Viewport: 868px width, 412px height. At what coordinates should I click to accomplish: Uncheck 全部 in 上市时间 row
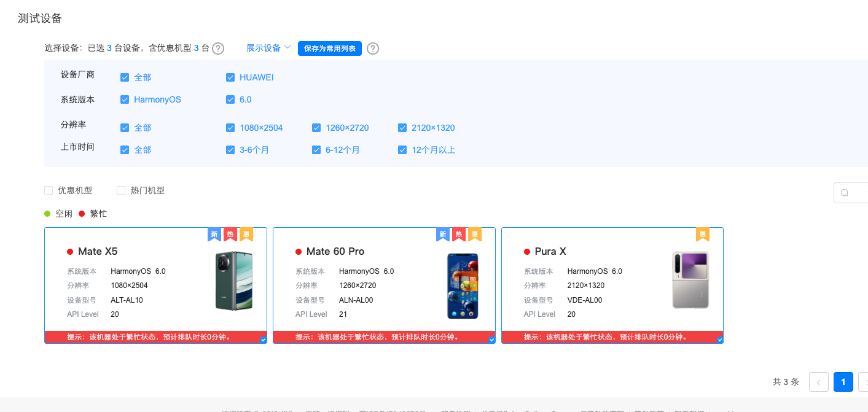pyautogui.click(x=125, y=150)
